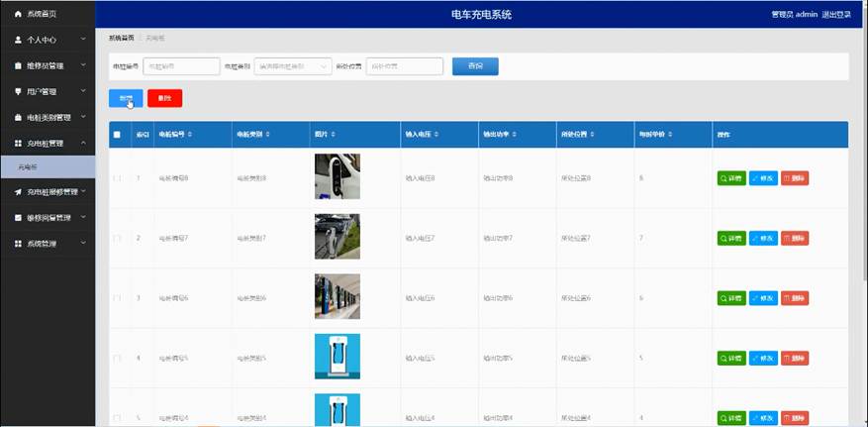This screenshot has height=427, width=868.
Task: Check the checkbox for row 1
Action: [x=117, y=178]
